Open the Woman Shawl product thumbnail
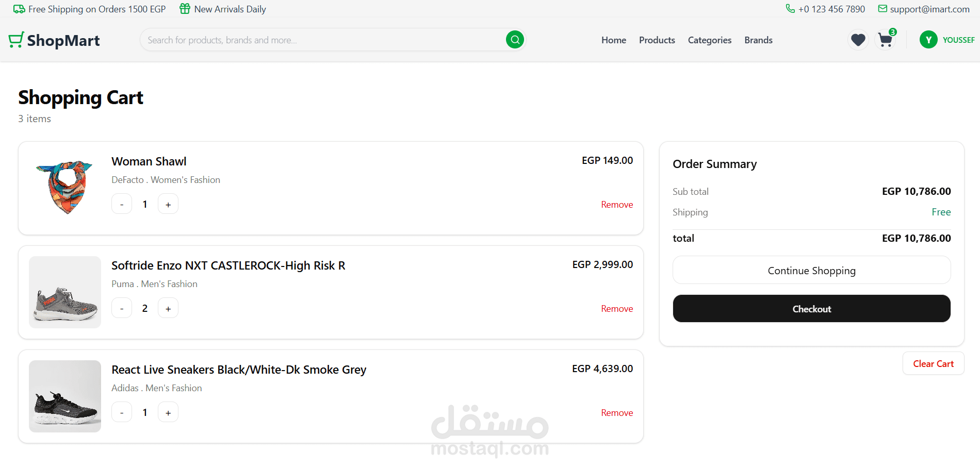980x468 pixels. (65, 188)
